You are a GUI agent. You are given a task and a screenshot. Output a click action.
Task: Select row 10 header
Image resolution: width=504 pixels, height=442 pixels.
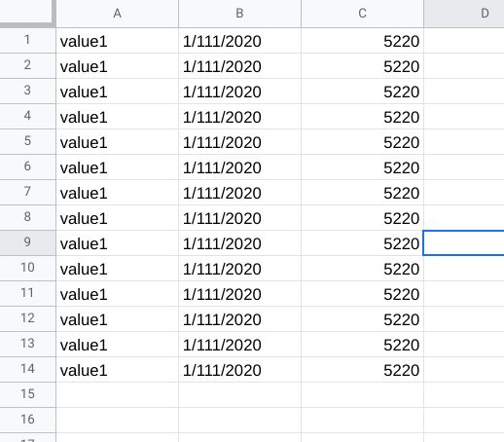pyautogui.click(x=27, y=268)
